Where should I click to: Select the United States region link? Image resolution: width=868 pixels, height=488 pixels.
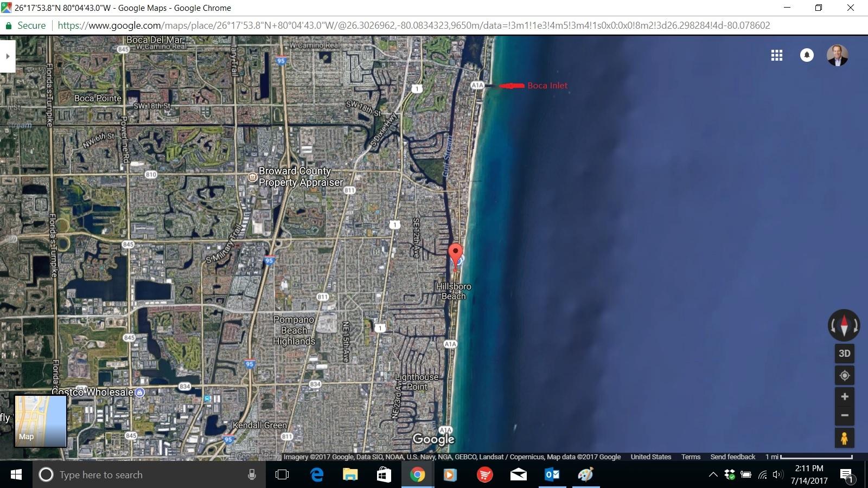pos(650,457)
